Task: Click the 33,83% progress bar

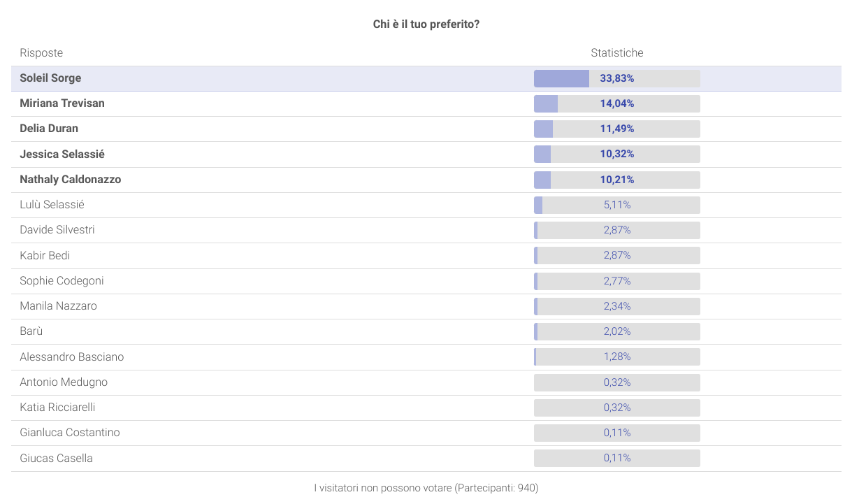Action: pyautogui.click(x=616, y=78)
